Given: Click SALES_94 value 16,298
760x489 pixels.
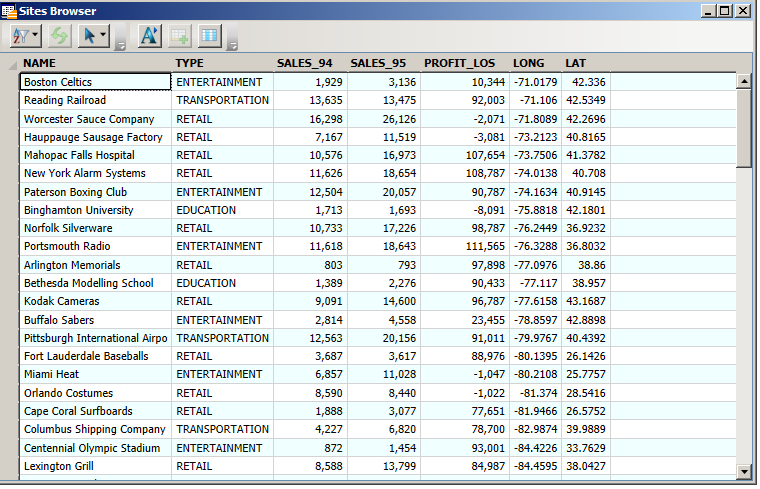Looking at the screenshot, I should pos(311,119).
